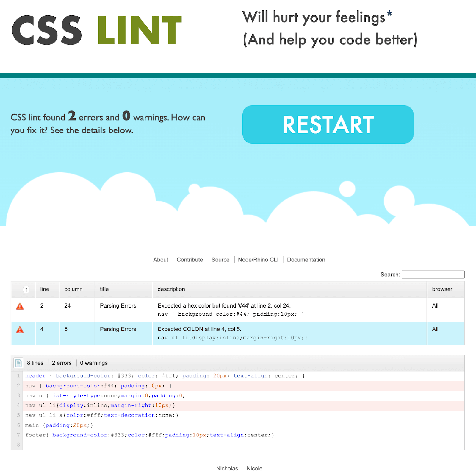Click error icon for line 2 row

pos(20,306)
